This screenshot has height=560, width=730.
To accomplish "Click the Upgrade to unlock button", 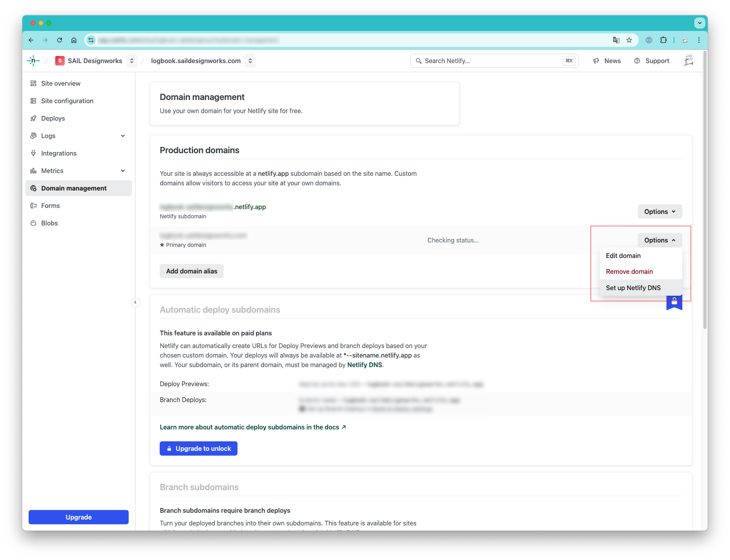I will click(199, 448).
